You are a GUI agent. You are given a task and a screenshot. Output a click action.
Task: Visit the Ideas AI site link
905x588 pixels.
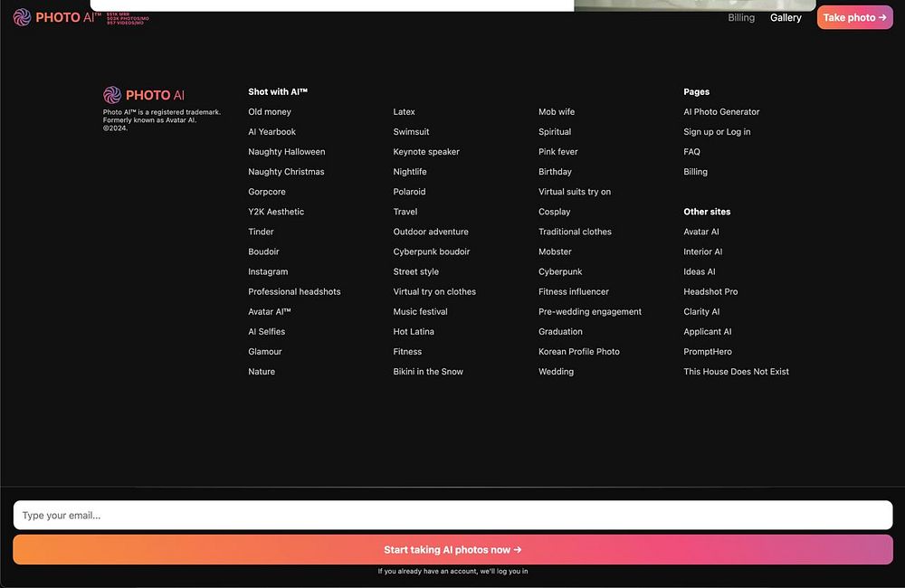[700, 271]
